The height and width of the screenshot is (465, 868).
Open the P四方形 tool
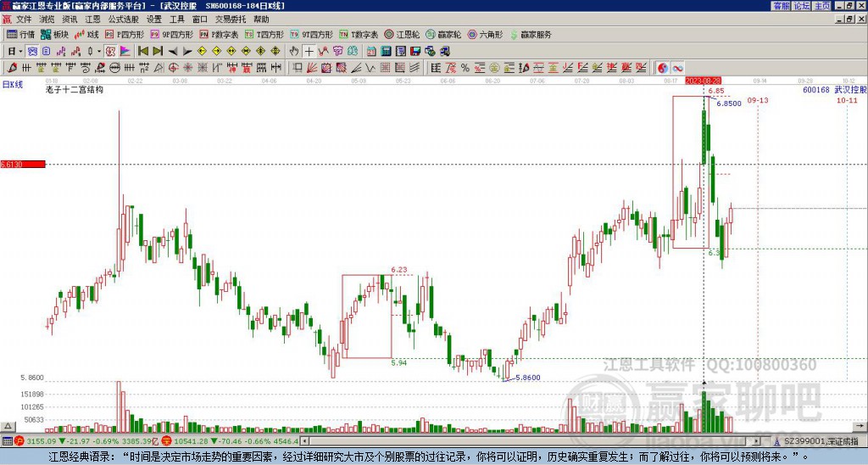[x=124, y=34]
